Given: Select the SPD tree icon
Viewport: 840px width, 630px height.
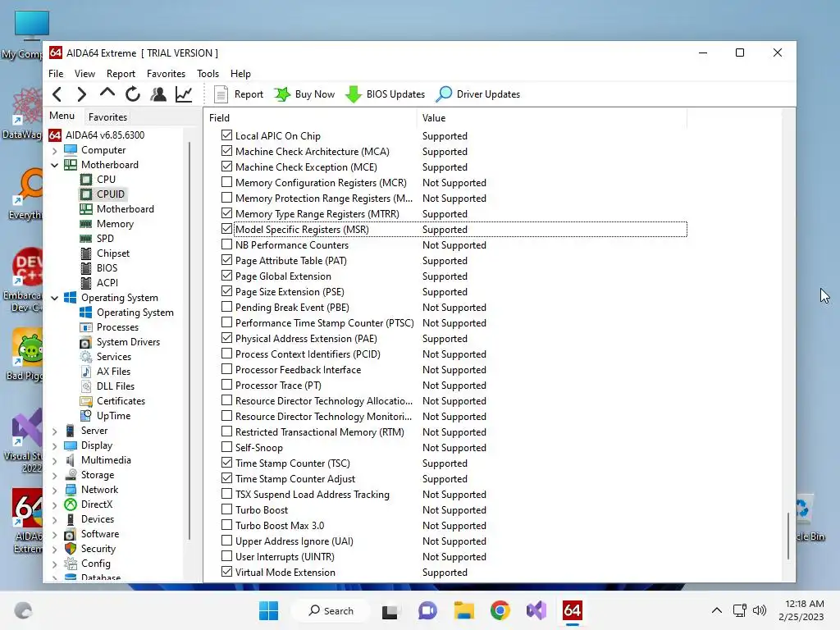Looking at the screenshot, I should (x=85, y=239).
